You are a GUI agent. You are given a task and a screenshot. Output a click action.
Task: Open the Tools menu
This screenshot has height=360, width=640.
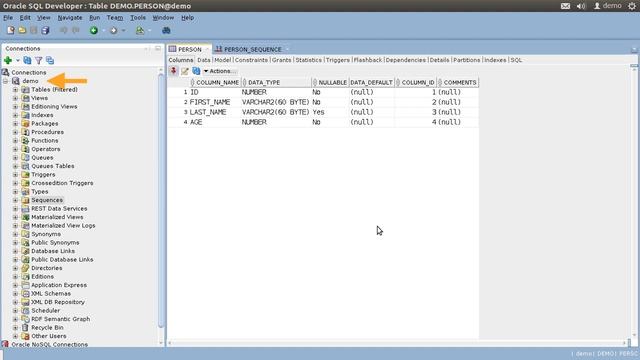pos(138,18)
